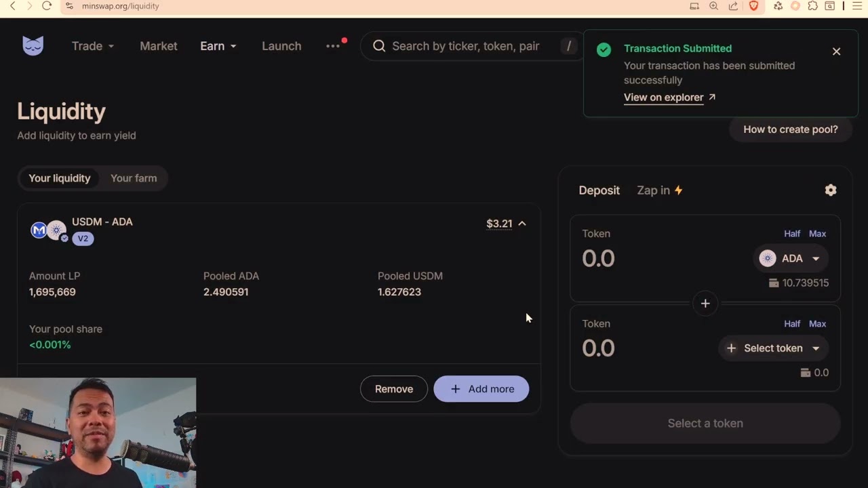Open View on explorer link
868x488 pixels.
669,97
